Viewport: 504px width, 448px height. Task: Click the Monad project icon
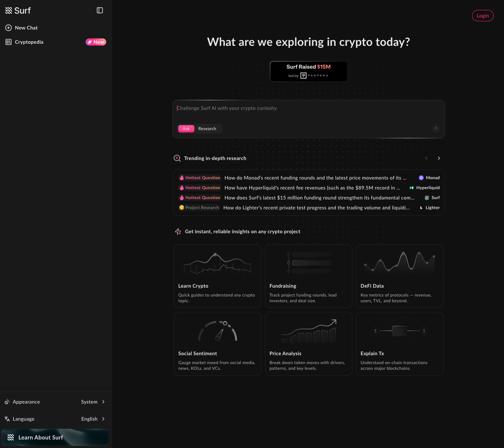[421, 178]
